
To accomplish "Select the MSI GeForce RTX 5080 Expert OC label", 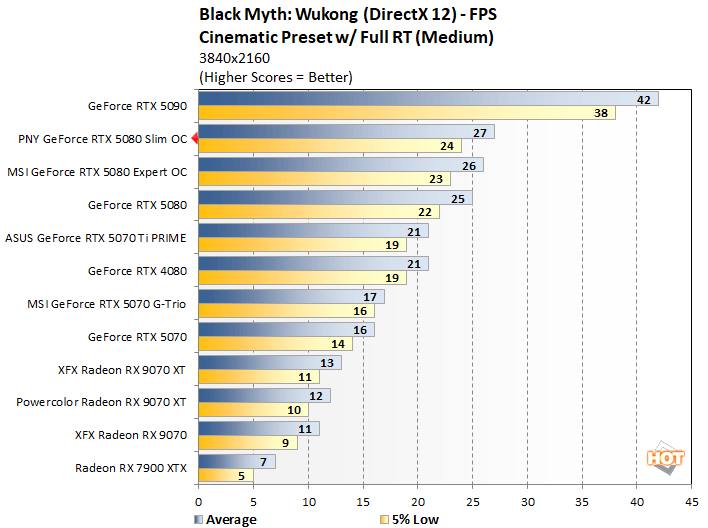I will point(97,172).
